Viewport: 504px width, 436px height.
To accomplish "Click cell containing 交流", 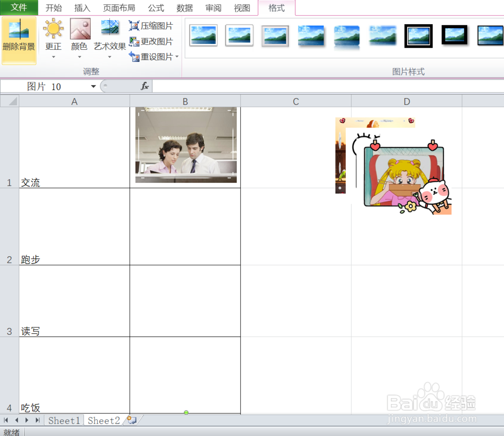I will (x=74, y=148).
